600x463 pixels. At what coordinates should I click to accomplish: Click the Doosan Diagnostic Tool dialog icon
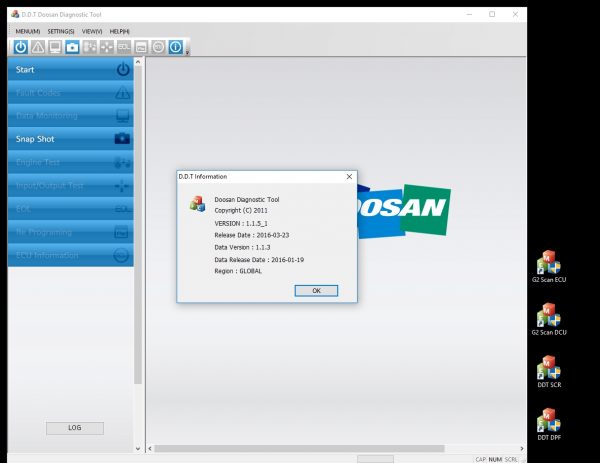tap(197, 204)
